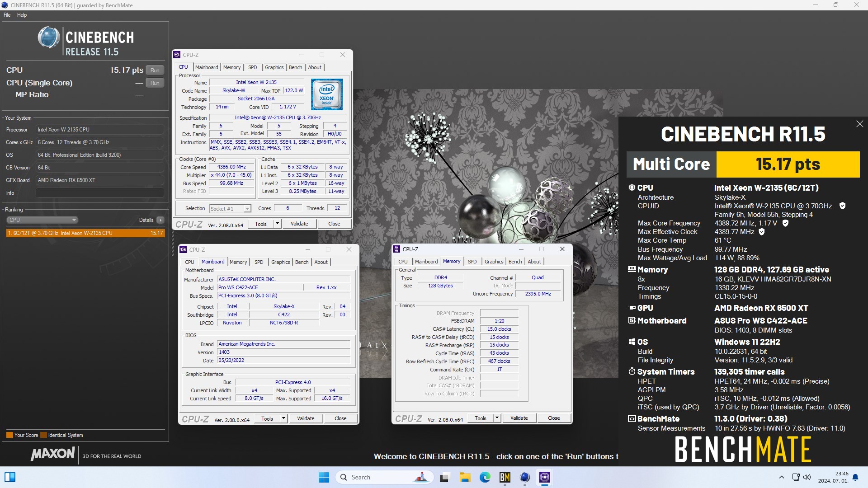Click the CPU-Z icon in top CPU-Z title bar

point(177,55)
